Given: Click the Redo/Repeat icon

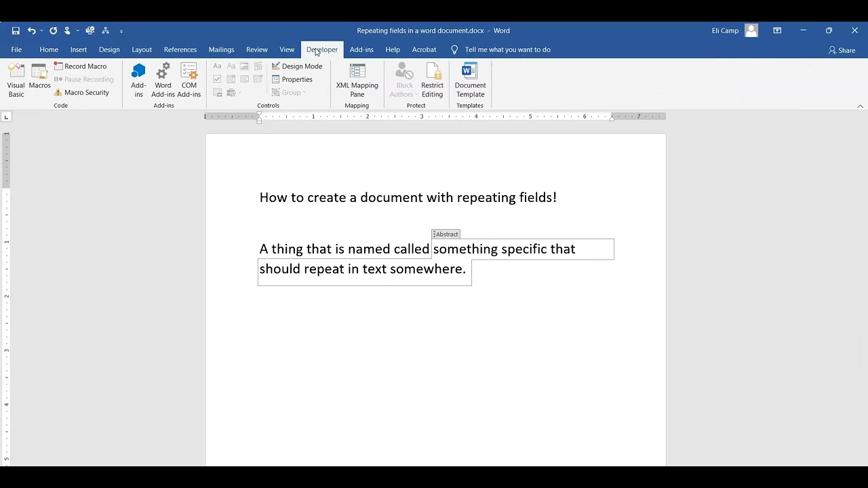Looking at the screenshot, I should tap(53, 30).
